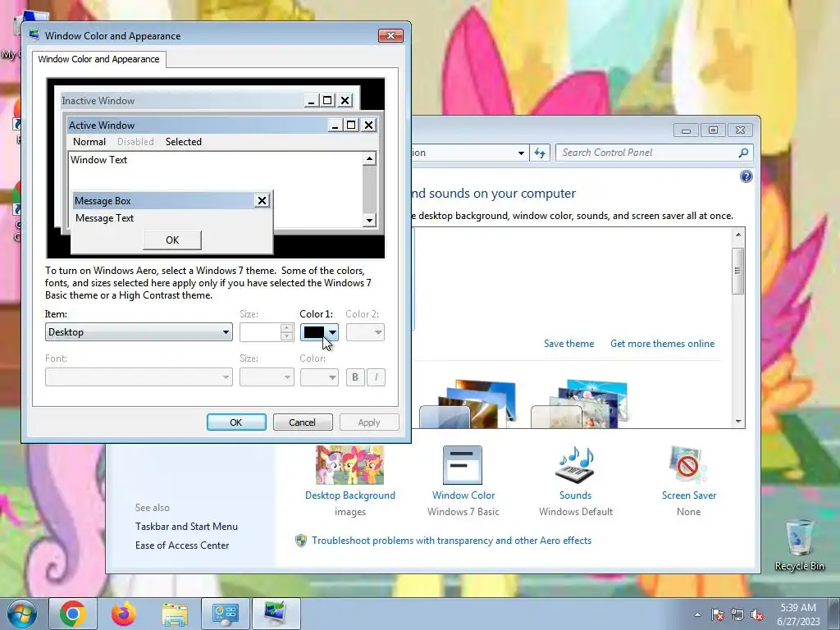Click Get more themes online link
Screen dimensions: 840x630
pos(662,344)
